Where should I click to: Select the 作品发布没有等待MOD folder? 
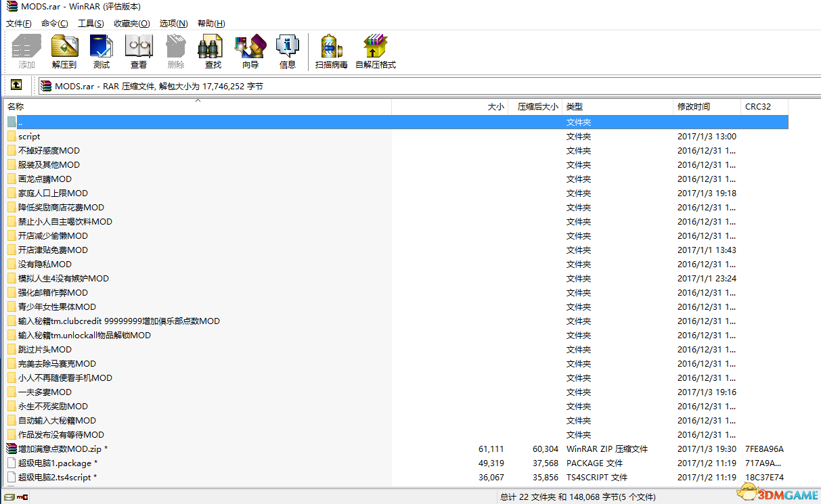[x=61, y=434]
